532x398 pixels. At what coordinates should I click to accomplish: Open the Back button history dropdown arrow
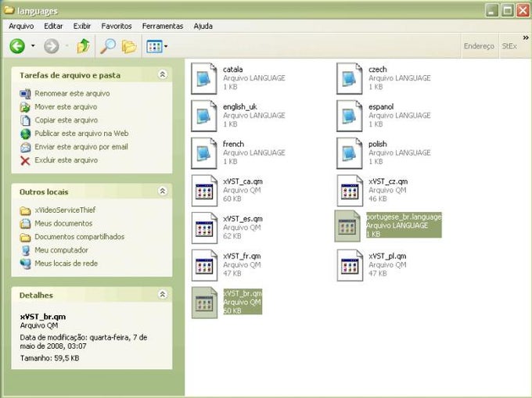(33, 46)
